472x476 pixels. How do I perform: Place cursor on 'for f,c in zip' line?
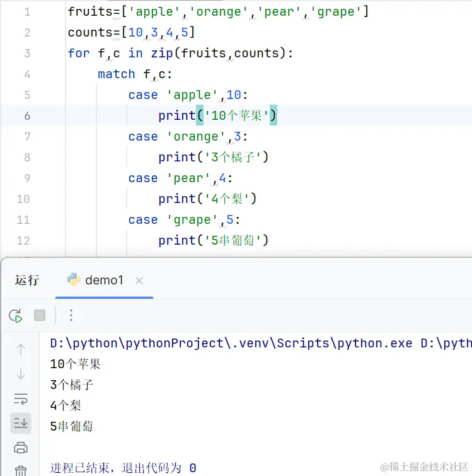tap(180, 54)
